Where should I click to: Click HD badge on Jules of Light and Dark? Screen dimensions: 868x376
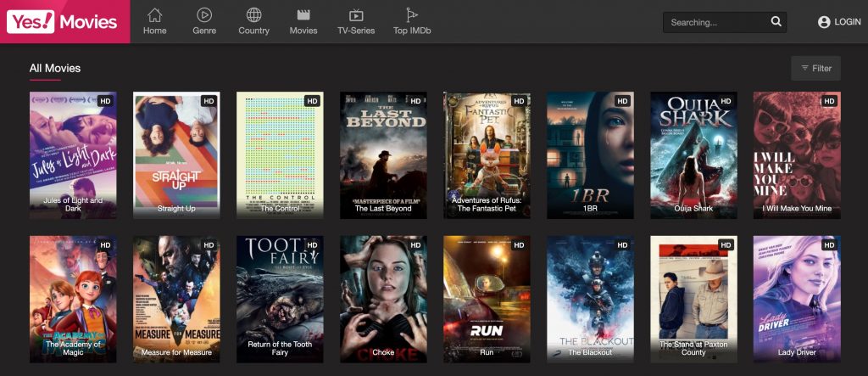(105, 101)
